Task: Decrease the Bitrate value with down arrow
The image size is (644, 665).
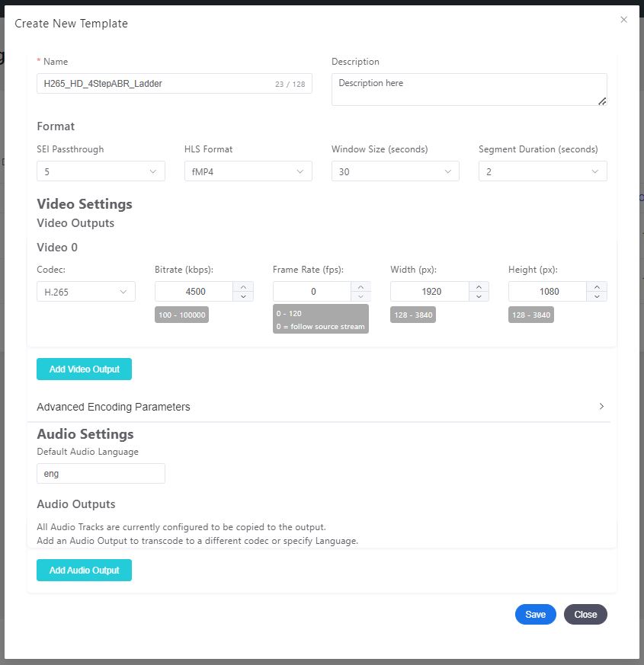Action: click(x=243, y=296)
